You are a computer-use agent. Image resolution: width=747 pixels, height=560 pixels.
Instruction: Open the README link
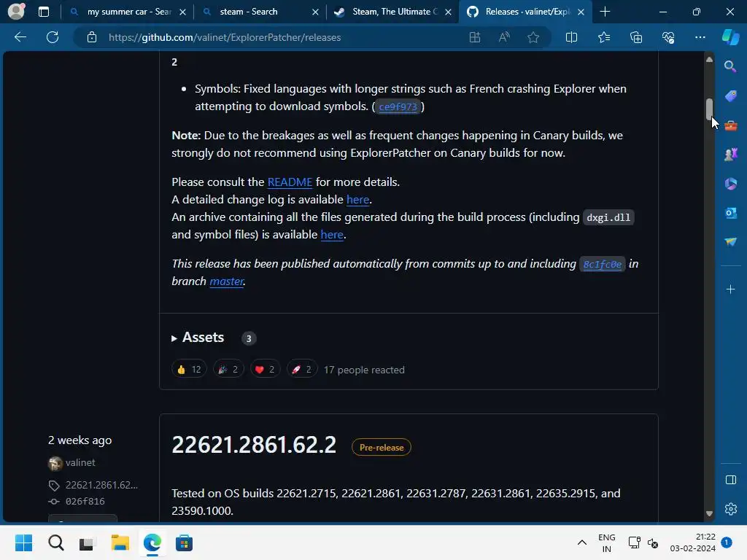pos(290,182)
